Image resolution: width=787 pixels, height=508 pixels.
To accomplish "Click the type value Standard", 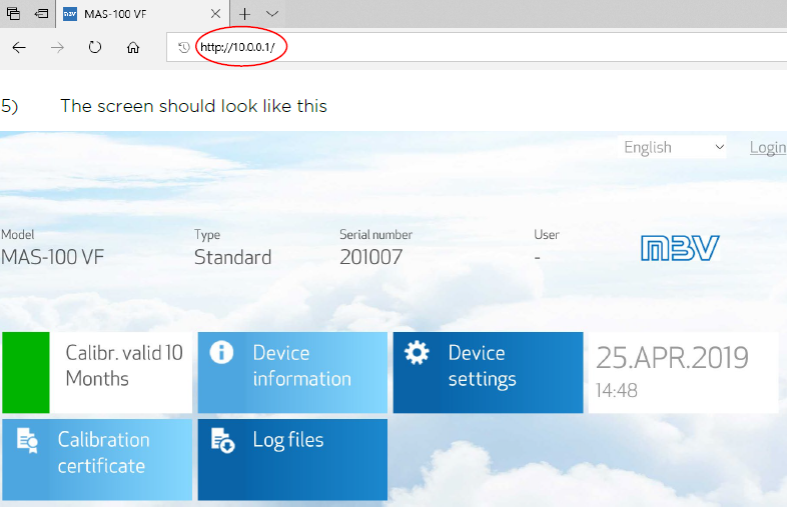I will coord(233,257).
